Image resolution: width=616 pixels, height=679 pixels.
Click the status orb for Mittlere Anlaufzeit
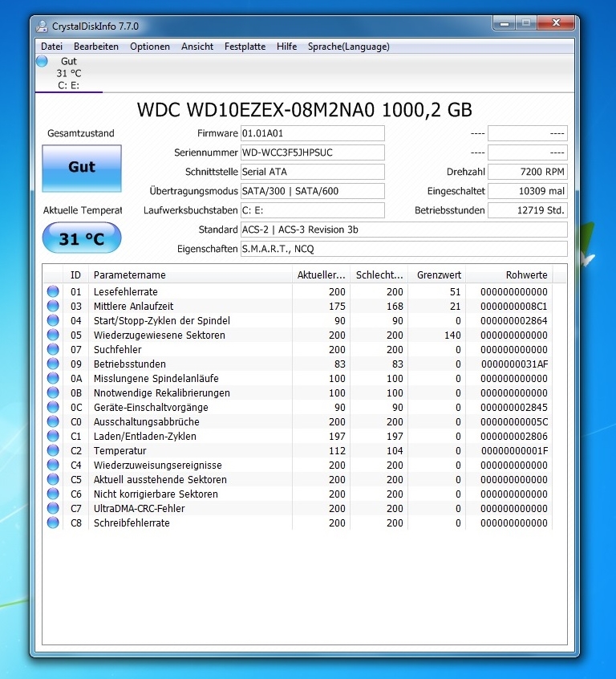point(53,306)
